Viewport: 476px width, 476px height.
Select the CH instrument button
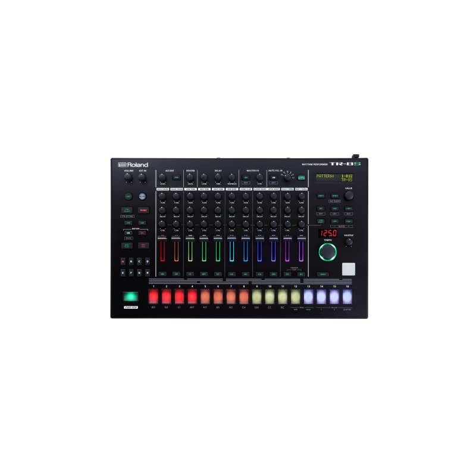259,274
